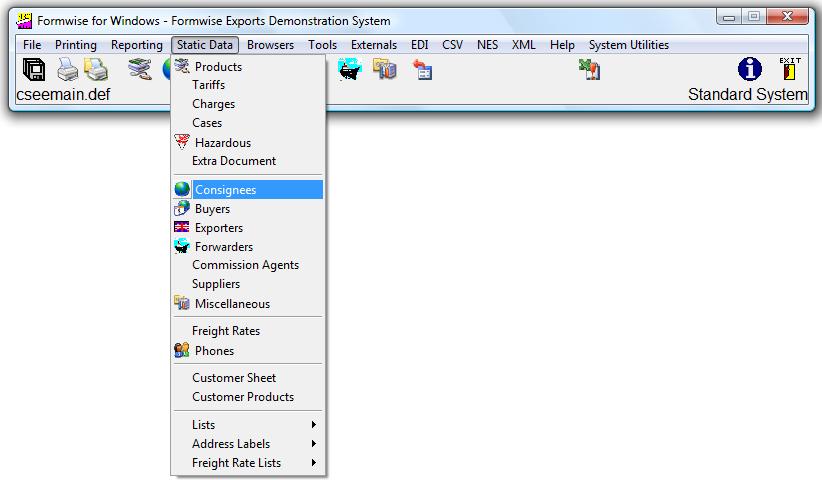
Task: Open the System Utilities menu
Action: click(628, 45)
